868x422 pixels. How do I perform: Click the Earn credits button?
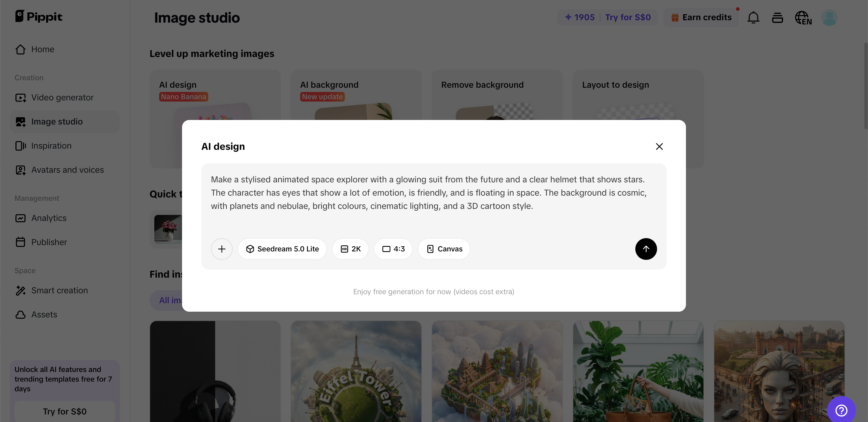(702, 17)
